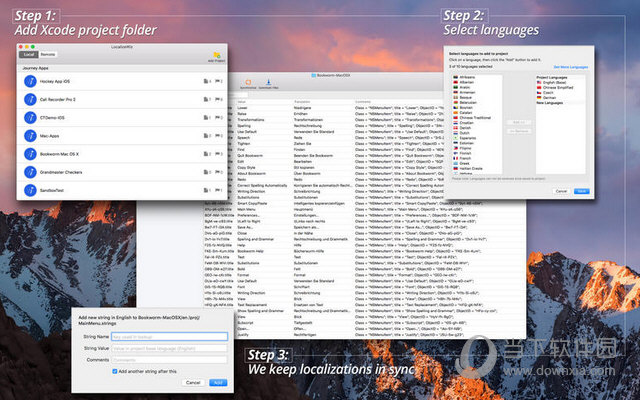Click the Hockey App iOS project icon

tap(30, 81)
